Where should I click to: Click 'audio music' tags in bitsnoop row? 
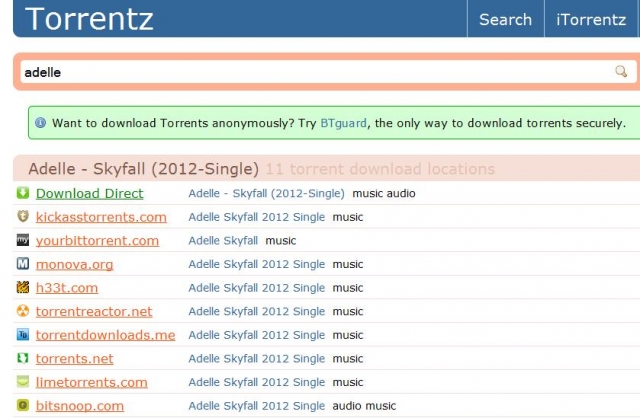[x=364, y=406]
